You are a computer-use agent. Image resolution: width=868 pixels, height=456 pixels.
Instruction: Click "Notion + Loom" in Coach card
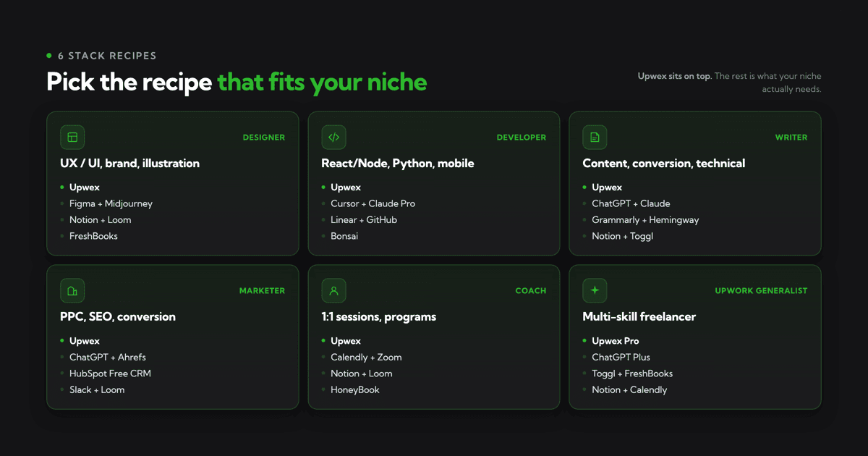coord(362,373)
